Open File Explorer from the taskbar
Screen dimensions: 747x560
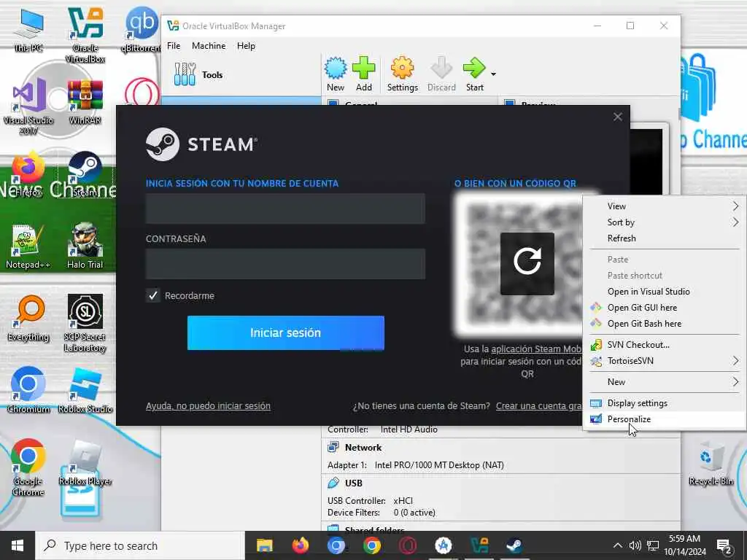pos(264,545)
